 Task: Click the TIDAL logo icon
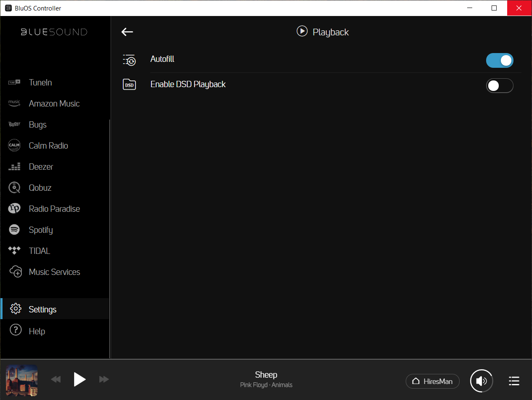(14, 251)
